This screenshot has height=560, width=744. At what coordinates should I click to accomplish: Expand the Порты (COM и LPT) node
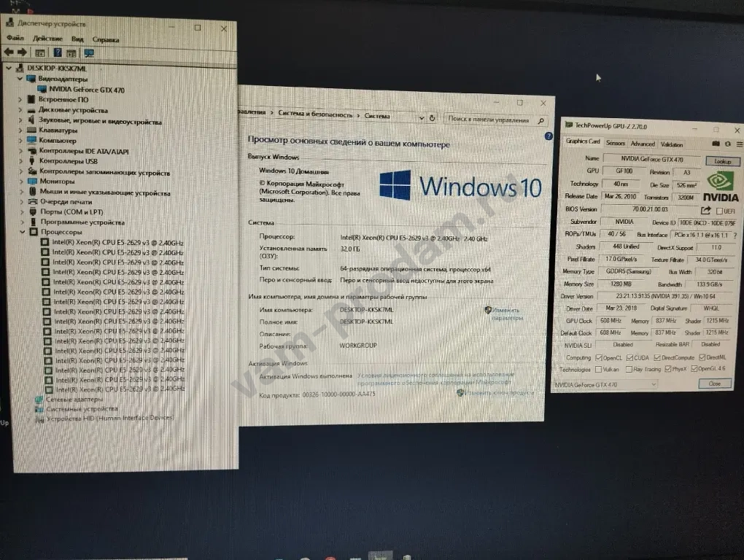21,212
